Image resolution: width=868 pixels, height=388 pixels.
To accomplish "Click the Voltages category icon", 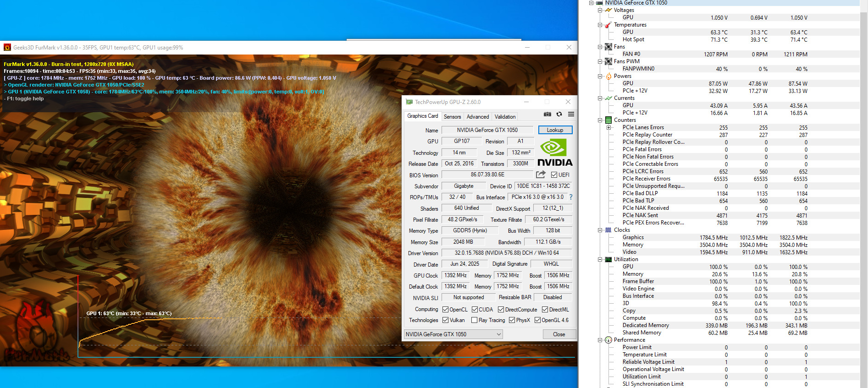I will point(608,10).
